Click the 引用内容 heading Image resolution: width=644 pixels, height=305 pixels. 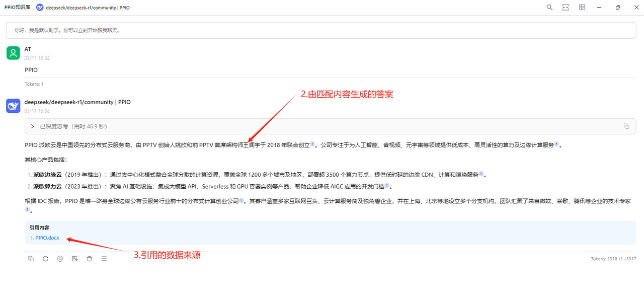coord(39,227)
